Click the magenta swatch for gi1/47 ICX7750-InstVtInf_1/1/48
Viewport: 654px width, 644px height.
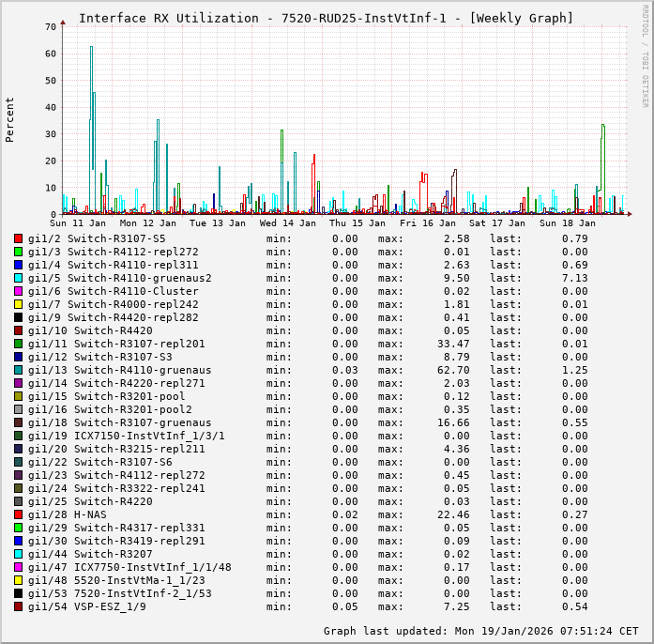[18, 567]
